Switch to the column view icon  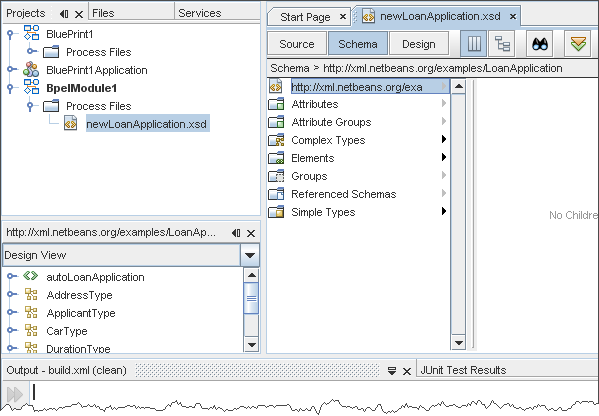tap(474, 44)
